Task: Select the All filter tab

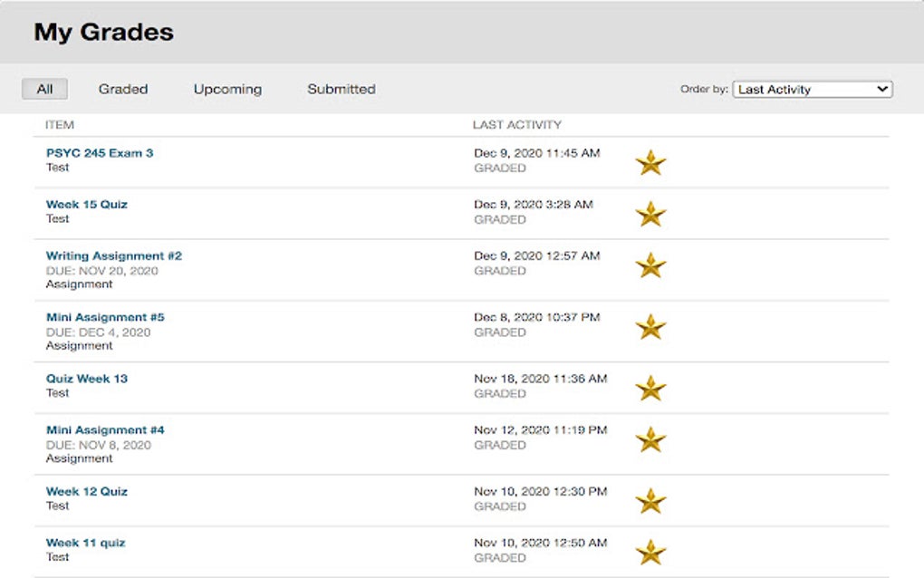Action: (x=44, y=90)
